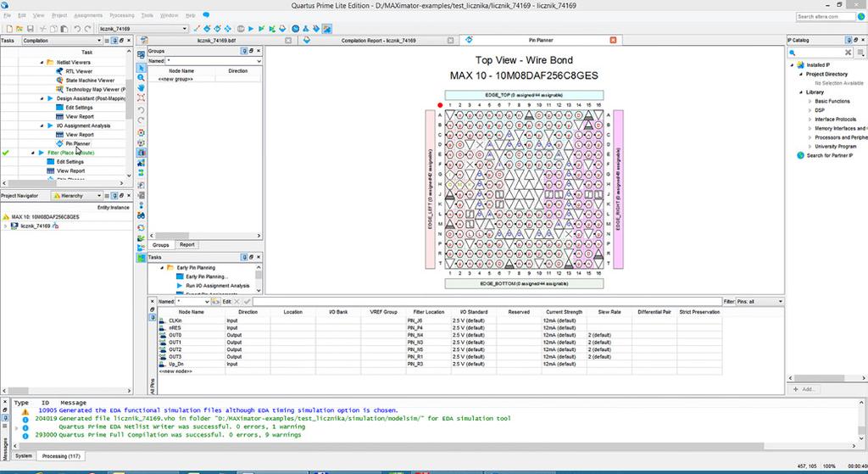The width and height of the screenshot is (868, 474).
Task: Open the project name liczznik_74169 dropdown
Action: pyautogui.click(x=185, y=29)
